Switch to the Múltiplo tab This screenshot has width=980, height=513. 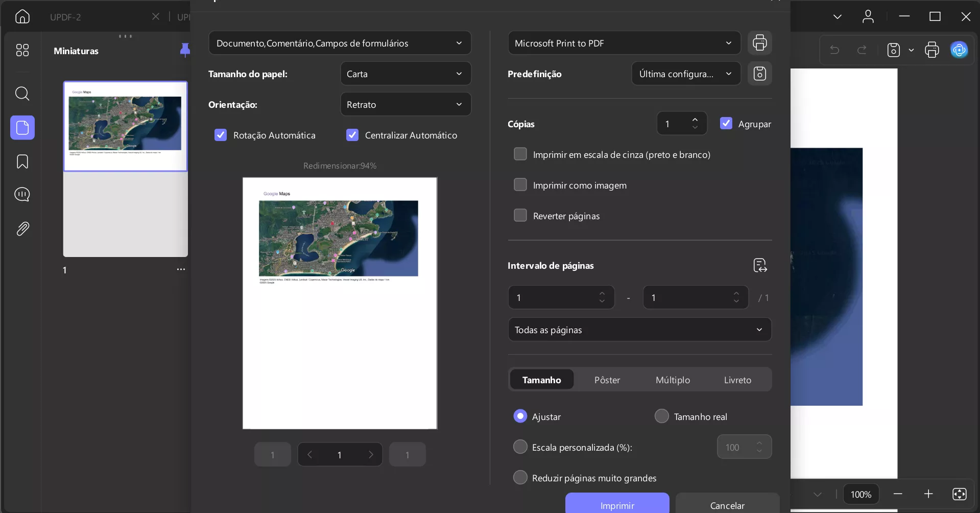(673, 380)
